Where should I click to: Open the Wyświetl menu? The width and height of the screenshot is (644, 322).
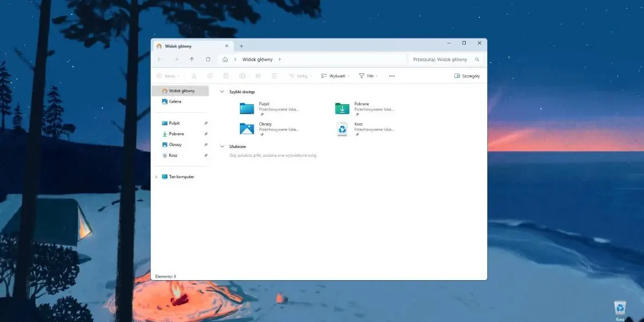point(335,76)
